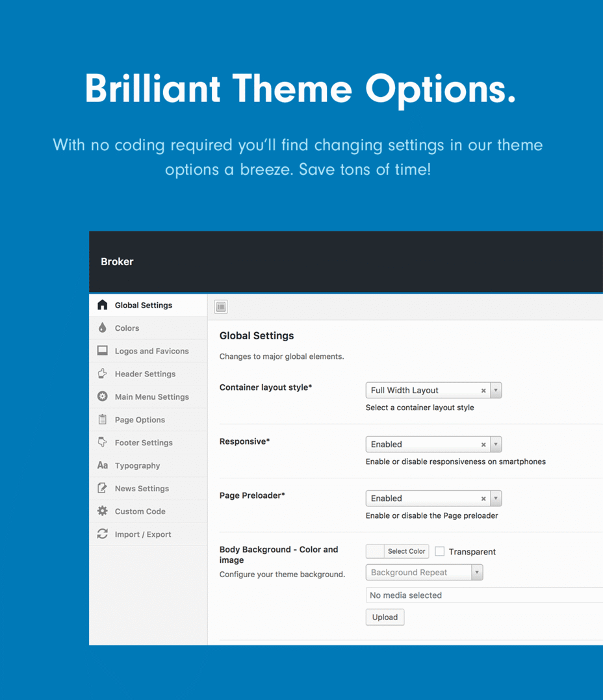Clear the Responsive Enabled selection
The image size is (603, 700).
click(x=483, y=445)
